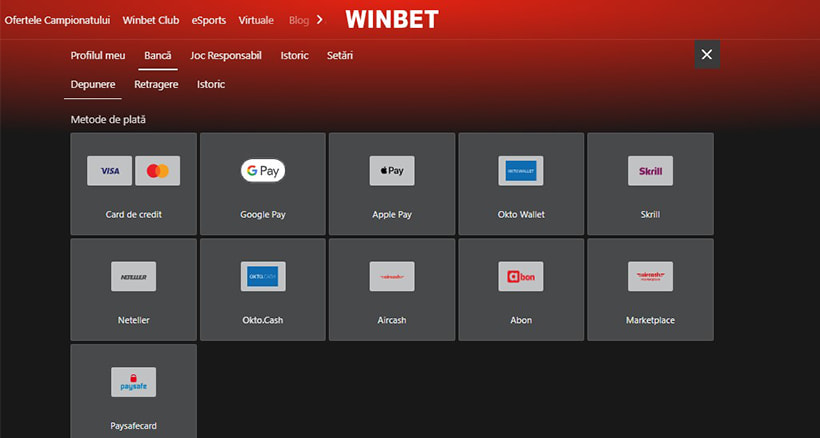Click the Apple Pay label
Image resolution: width=820 pixels, height=438 pixels.
tap(392, 214)
